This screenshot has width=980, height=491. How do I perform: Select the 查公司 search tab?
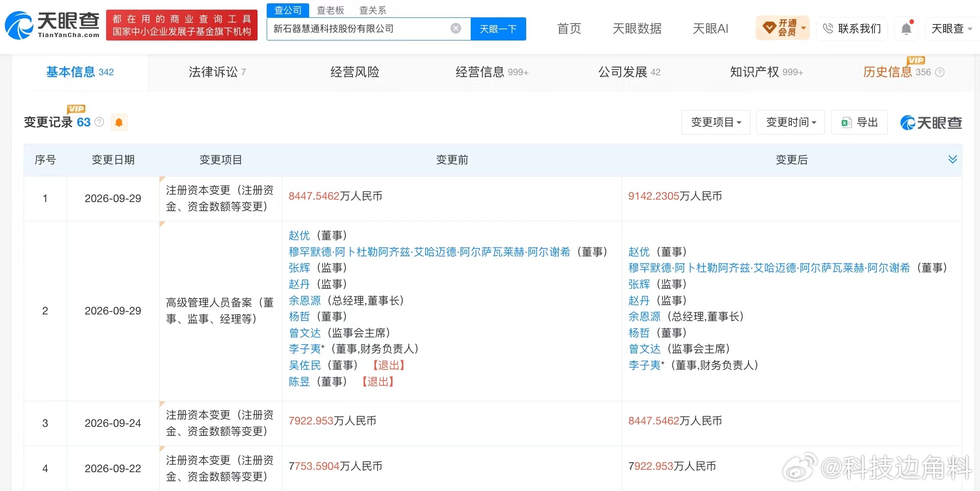[x=288, y=10]
